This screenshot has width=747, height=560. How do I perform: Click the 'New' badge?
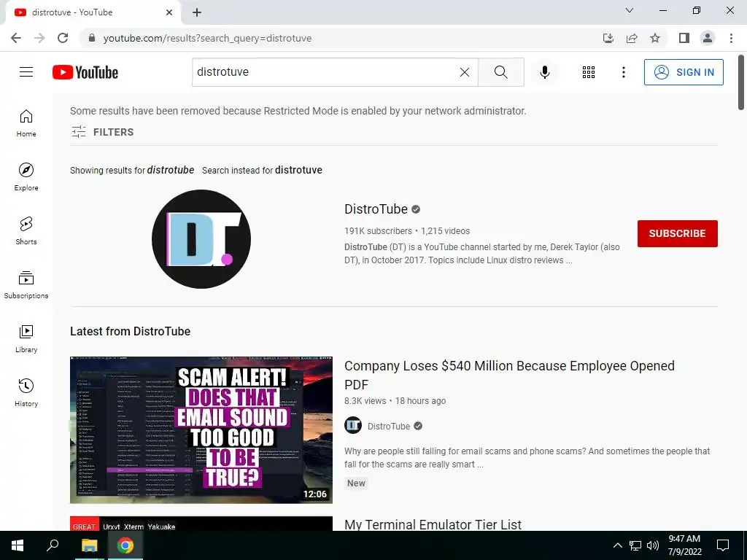356,483
